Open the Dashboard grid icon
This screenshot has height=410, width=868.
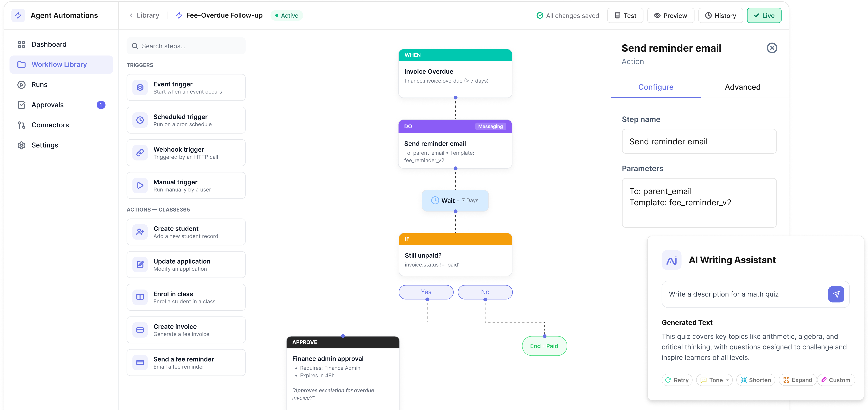22,44
